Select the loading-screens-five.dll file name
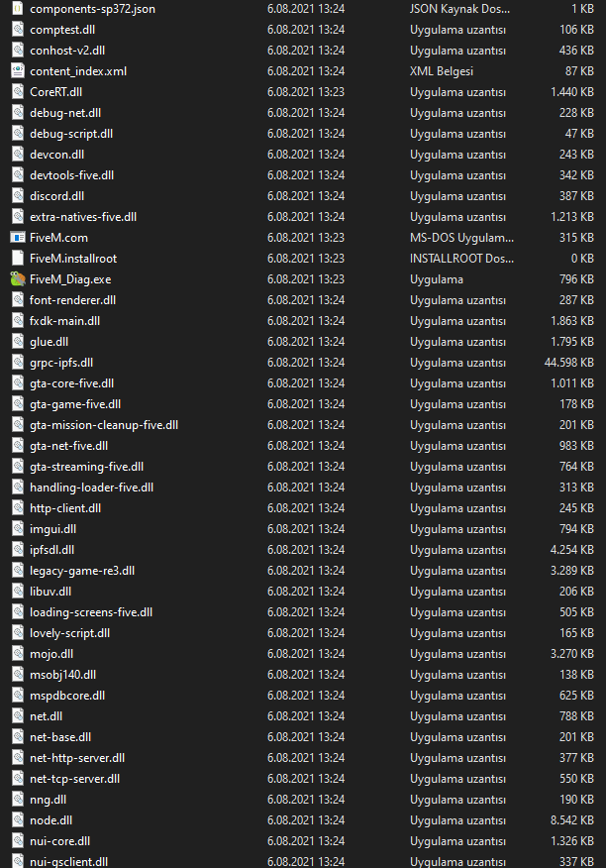 point(91,612)
